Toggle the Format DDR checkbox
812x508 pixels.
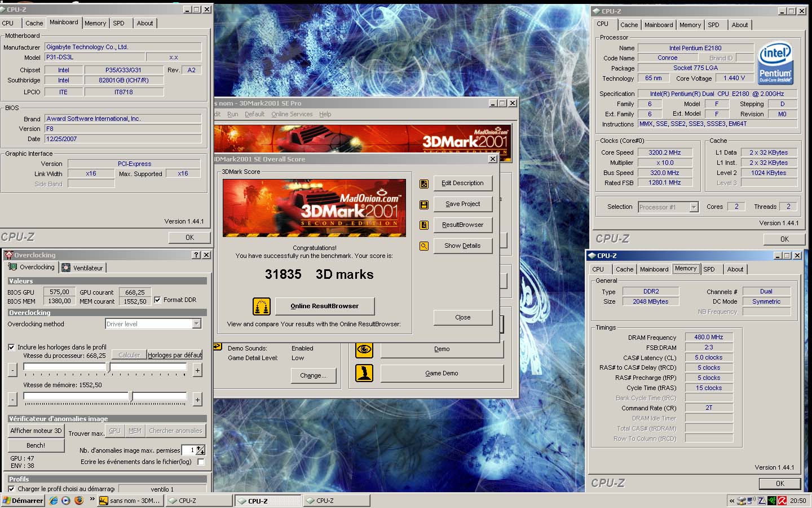157,300
